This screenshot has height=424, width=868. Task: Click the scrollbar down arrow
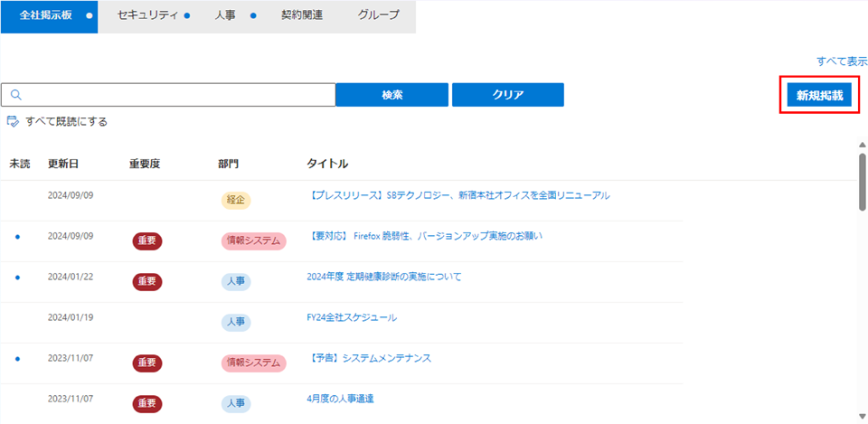coord(862,416)
